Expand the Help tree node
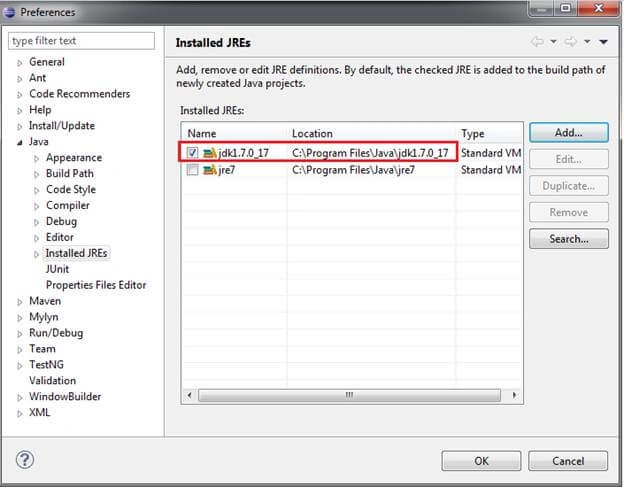The width and height of the screenshot is (624, 487). (x=20, y=111)
